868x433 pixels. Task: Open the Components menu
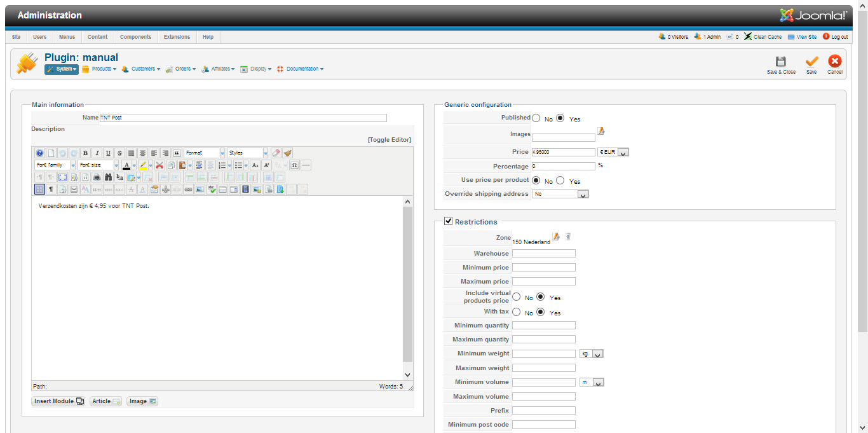(x=135, y=37)
